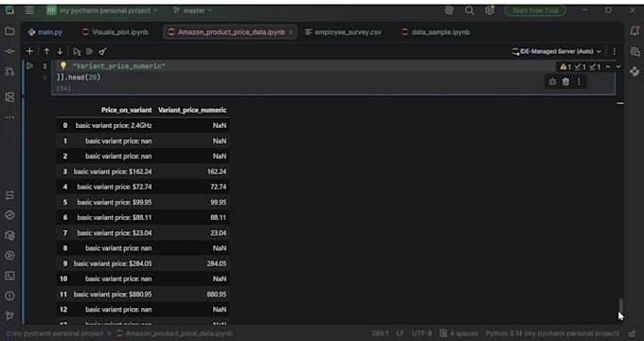644x341 pixels.
Task: Open the Structure tool window icon
Action: pos(9,97)
